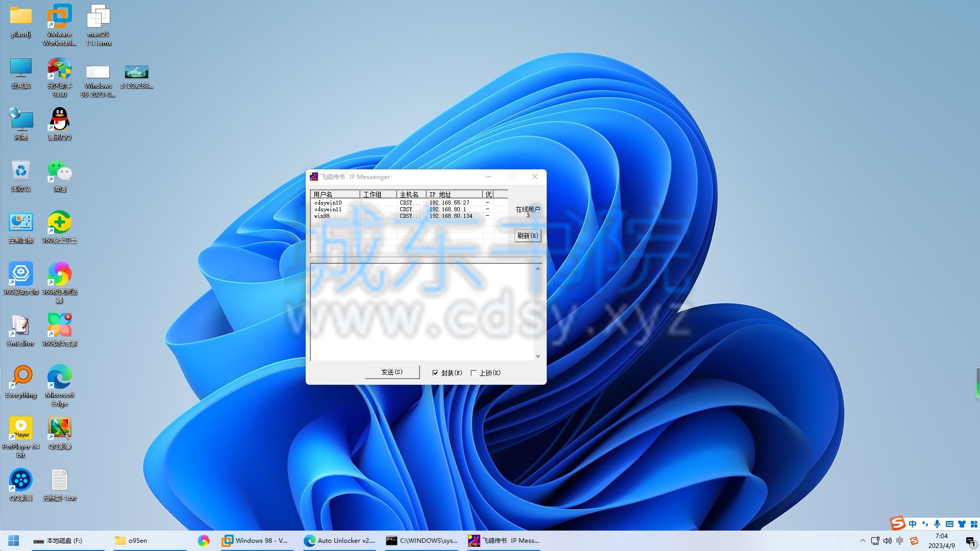Switch to Auto Unlocker Edge taskbar item
Image resolution: width=980 pixels, height=551 pixels.
coord(339,540)
